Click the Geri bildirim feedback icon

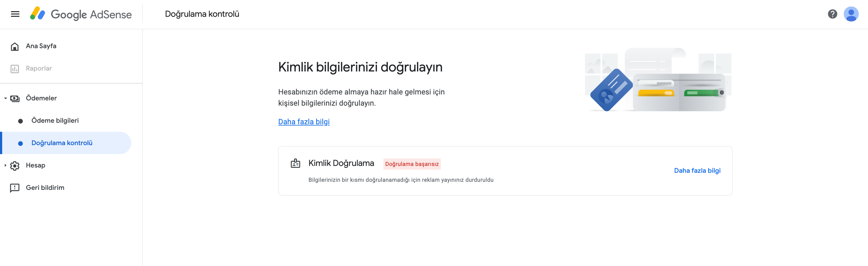click(15, 188)
